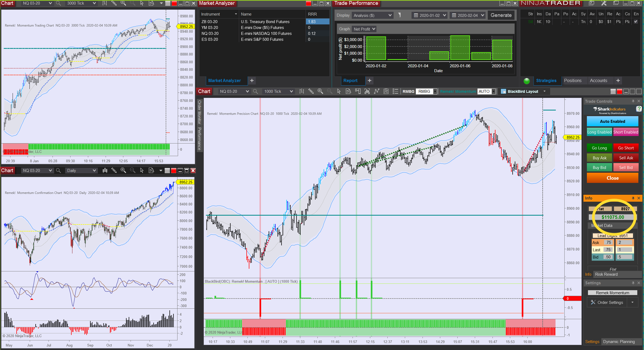Open SharkIndicators help question mark
Screen dimensions: 644x350
point(639,109)
